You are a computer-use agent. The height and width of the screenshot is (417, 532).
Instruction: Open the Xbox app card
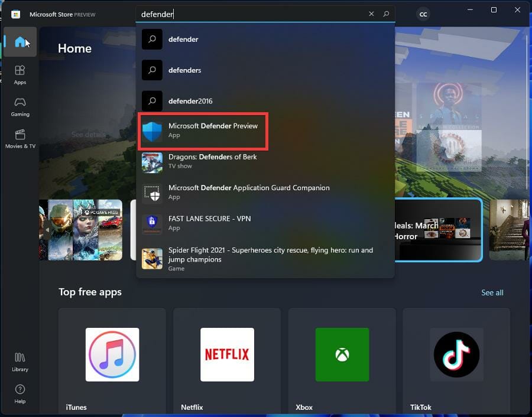click(342, 361)
